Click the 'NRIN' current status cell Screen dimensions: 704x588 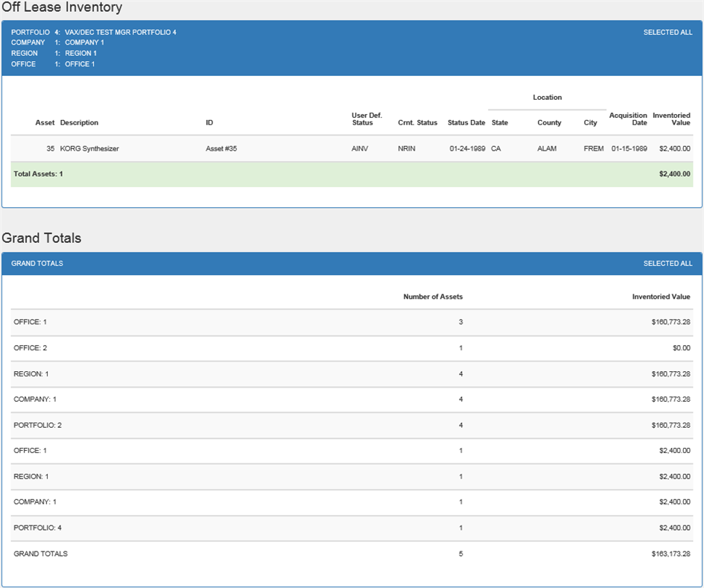pyautogui.click(x=406, y=149)
